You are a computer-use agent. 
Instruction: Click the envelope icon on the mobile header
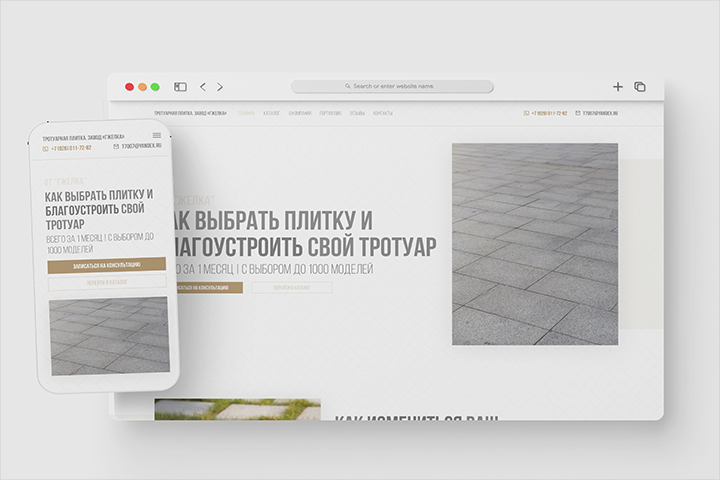click(x=116, y=147)
